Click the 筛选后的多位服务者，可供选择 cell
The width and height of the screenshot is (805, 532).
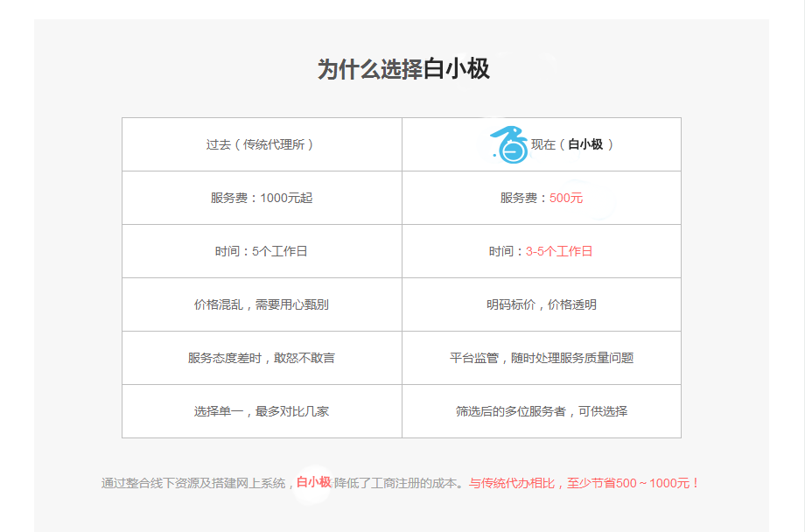tap(541, 411)
